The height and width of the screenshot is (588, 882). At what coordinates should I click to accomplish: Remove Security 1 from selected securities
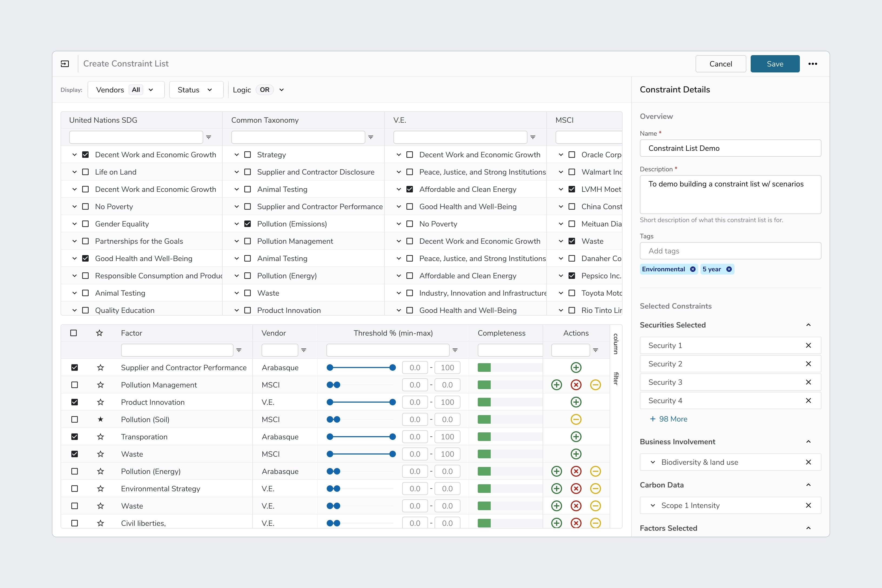pos(808,345)
